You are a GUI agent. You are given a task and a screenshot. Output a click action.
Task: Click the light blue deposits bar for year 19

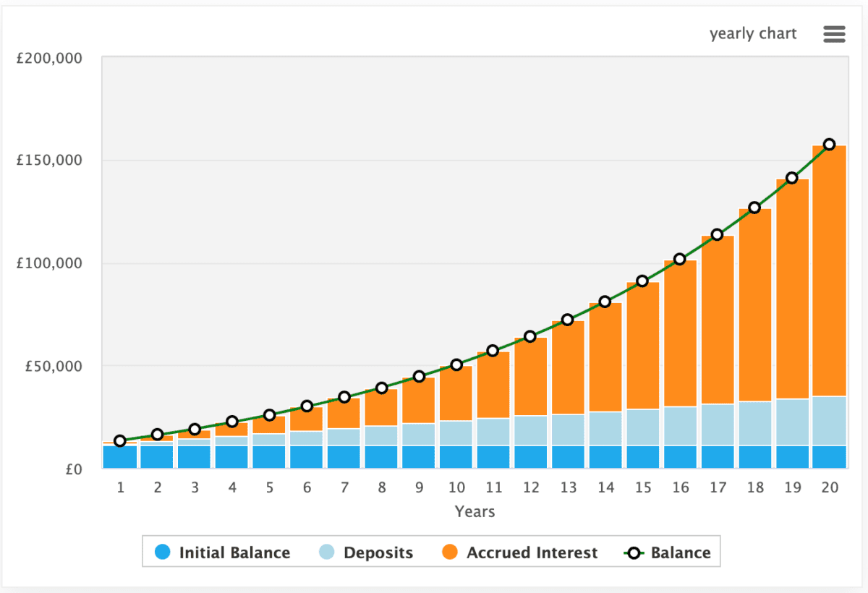[x=792, y=422]
